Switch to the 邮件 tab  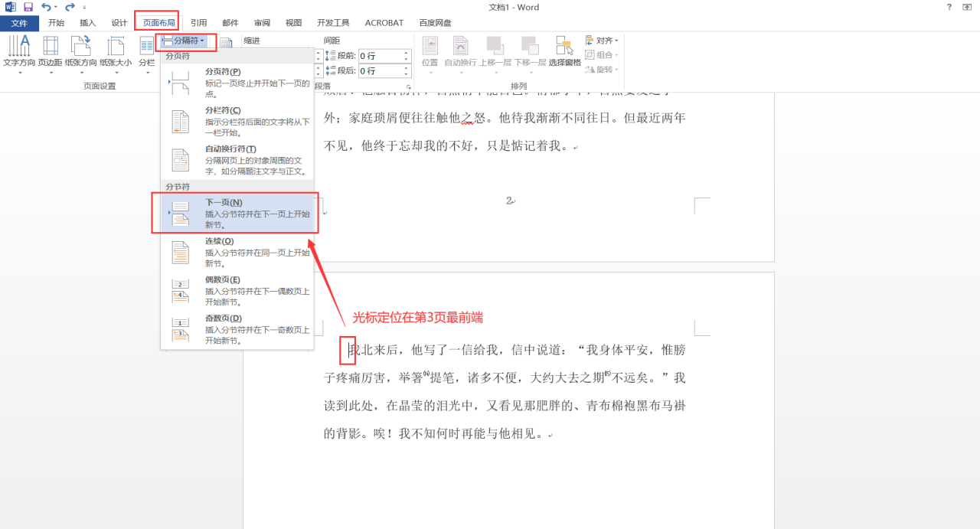pos(230,23)
